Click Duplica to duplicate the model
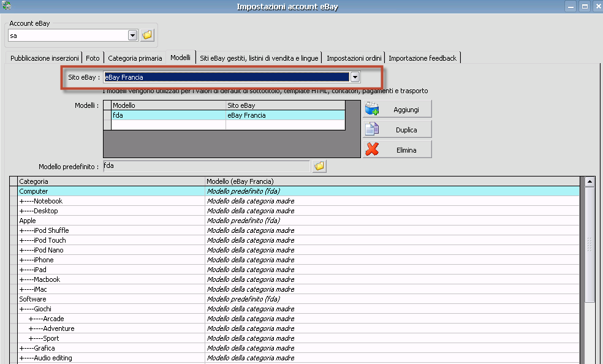Screen dimensions: 603x364 coord(397,129)
